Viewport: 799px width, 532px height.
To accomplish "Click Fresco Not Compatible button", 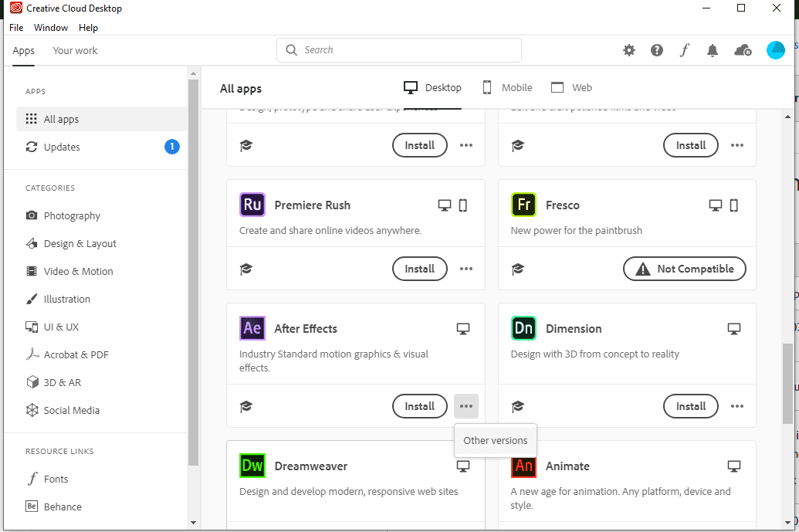I will tap(684, 269).
